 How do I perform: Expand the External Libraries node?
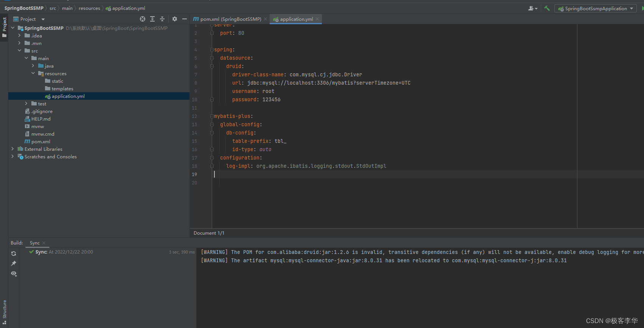tap(12, 149)
